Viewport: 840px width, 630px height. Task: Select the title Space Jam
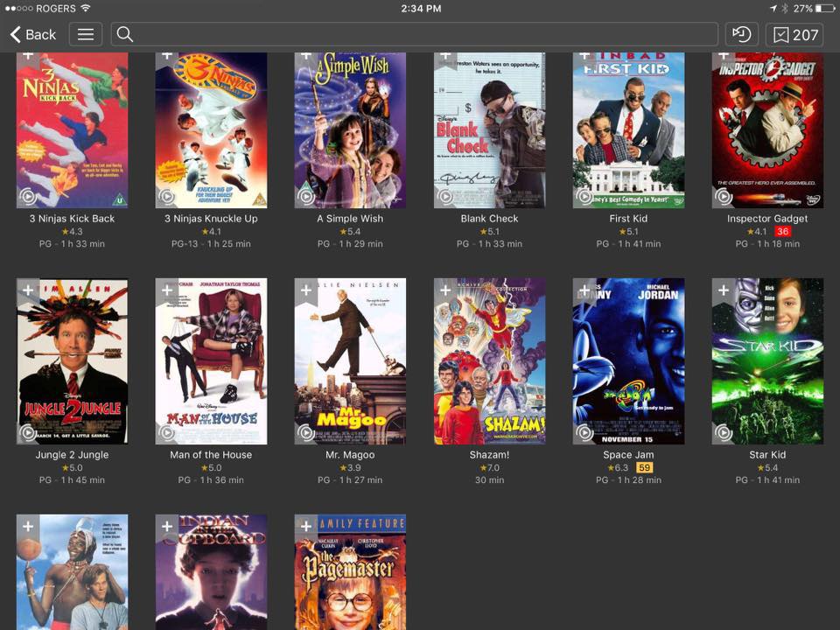[x=628, y=455]
